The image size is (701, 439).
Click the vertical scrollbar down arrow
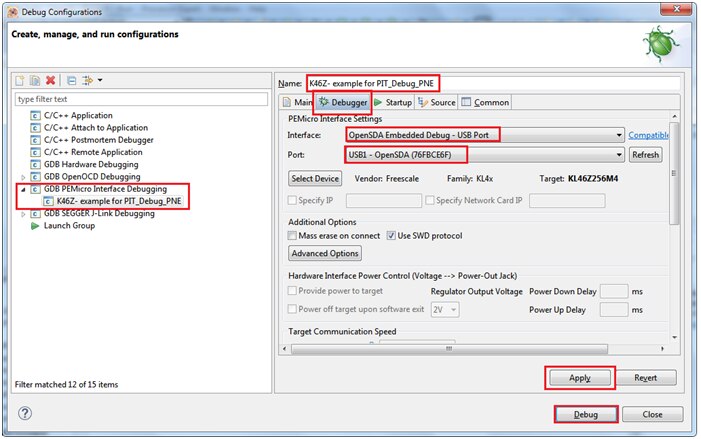tap(674, 338)
